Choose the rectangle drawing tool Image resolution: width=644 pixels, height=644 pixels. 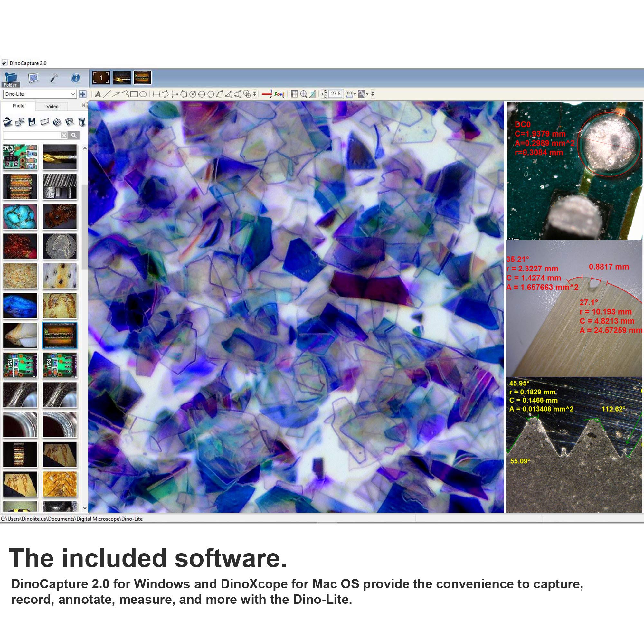[x=134, y=94]
